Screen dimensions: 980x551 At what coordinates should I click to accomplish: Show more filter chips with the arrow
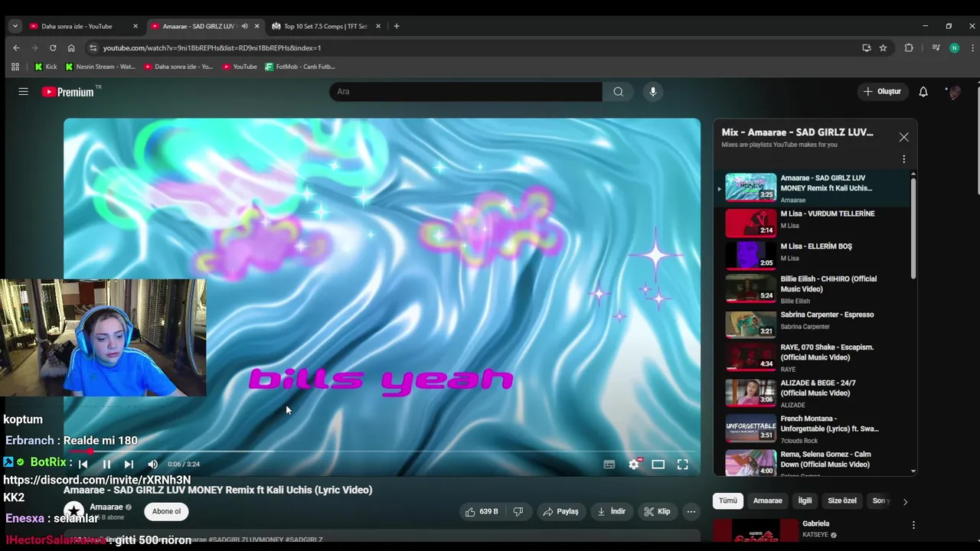(x=905, y=502)
